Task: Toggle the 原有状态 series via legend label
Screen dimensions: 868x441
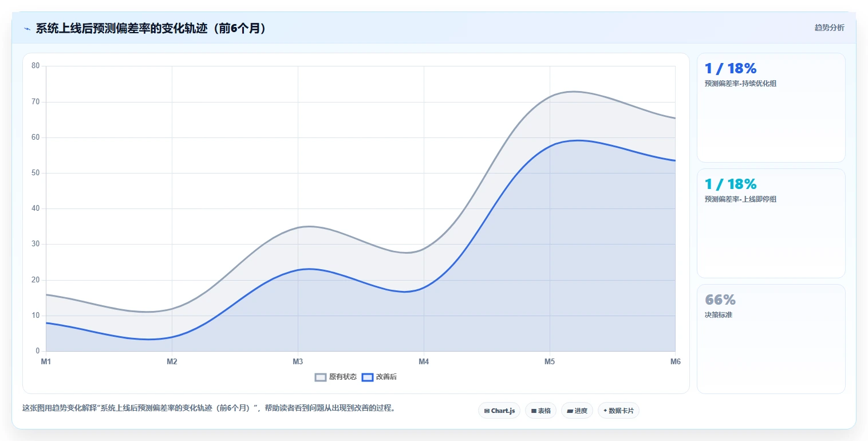Action: point(343,377)
